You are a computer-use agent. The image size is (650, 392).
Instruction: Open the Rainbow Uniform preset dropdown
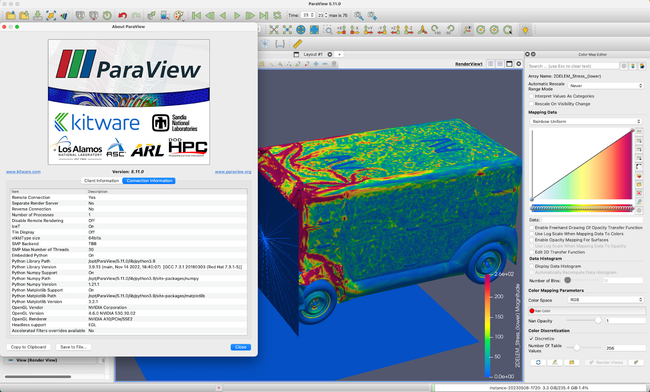tap(586, 121)
